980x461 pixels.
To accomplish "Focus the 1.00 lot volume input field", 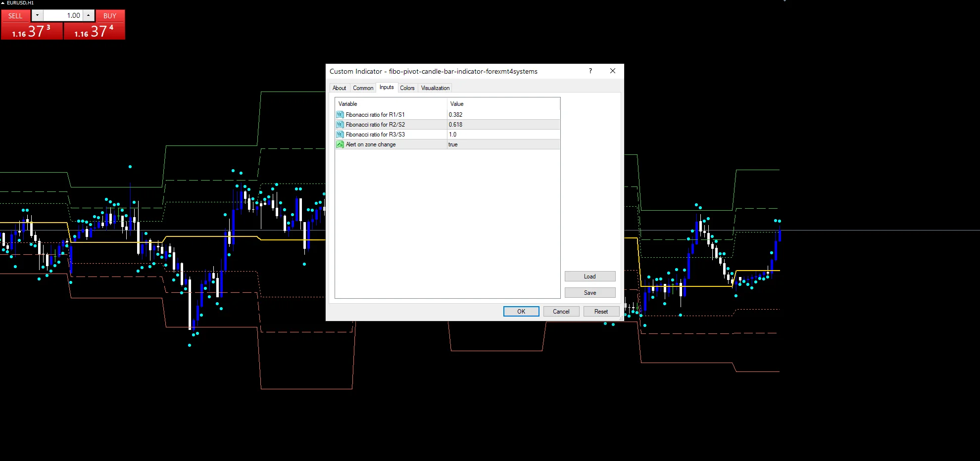I will (63, 15).
